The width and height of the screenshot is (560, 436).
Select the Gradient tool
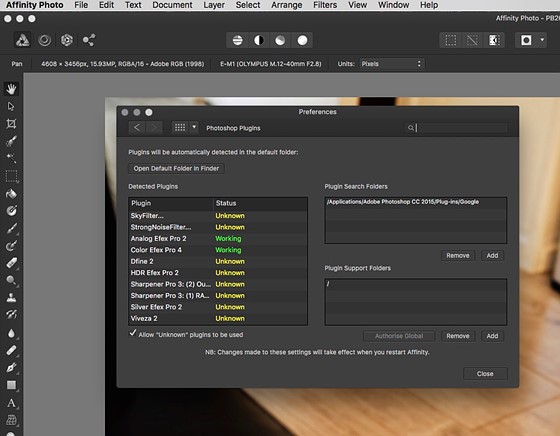coord(11,211)
